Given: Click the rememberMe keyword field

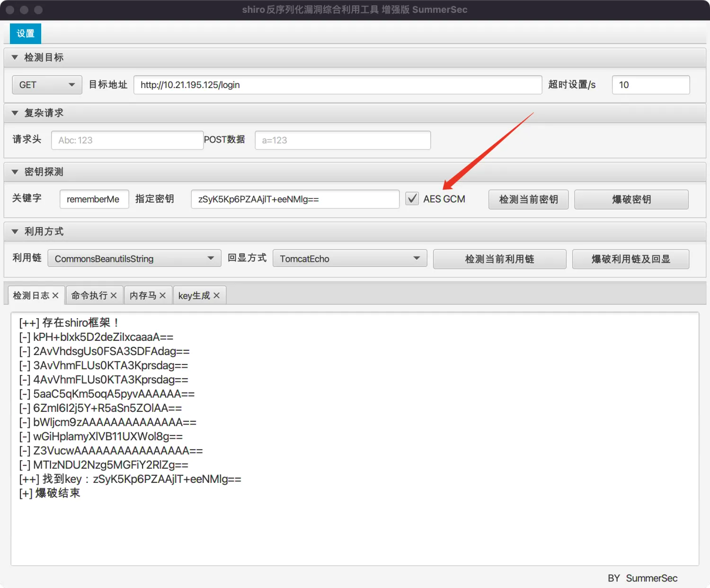Looking at the screenshot, I should (x=94, y=199).
